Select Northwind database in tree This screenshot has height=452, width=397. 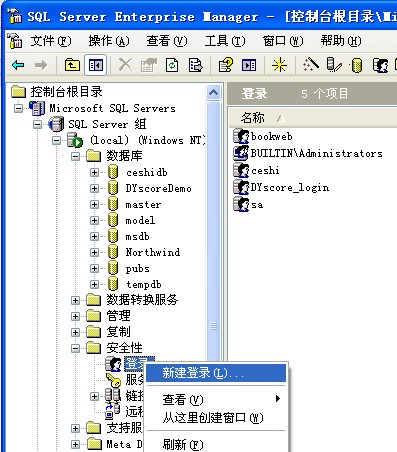pos(153,252)
